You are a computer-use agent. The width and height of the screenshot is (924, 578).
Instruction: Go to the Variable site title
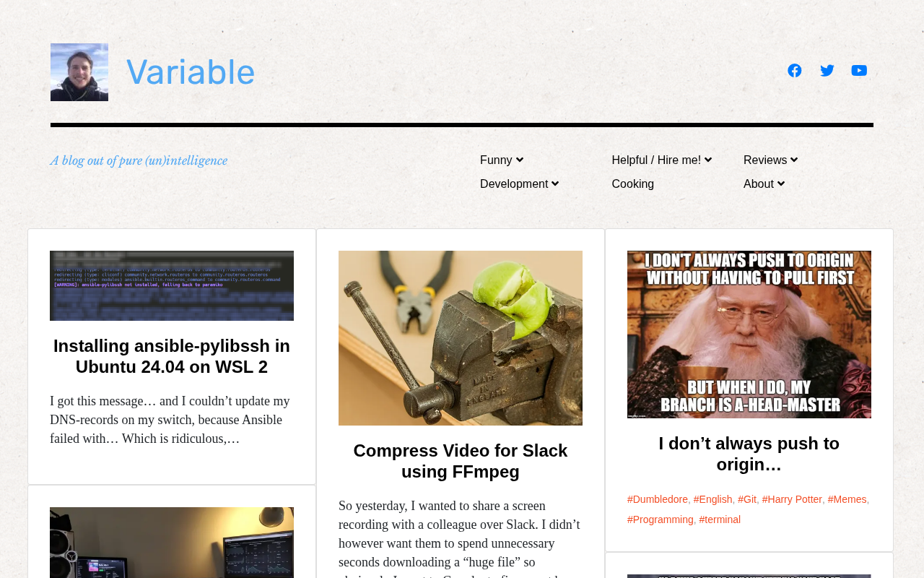[191, 72]
